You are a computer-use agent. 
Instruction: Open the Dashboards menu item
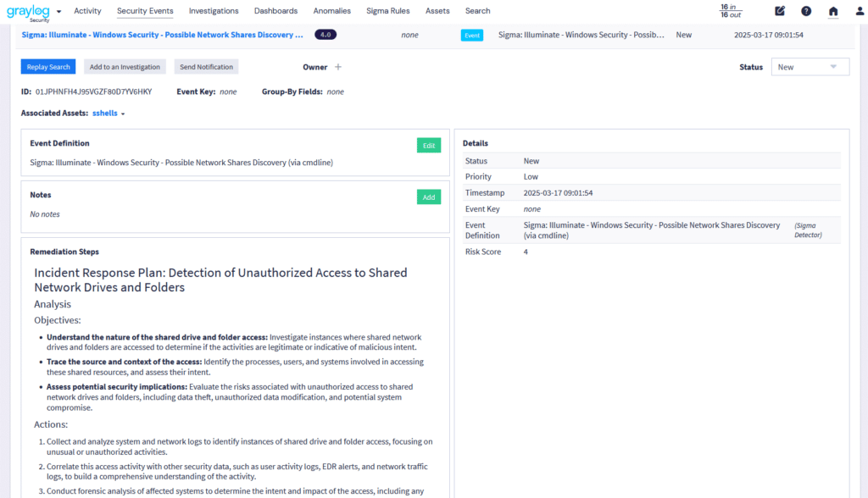275,11
